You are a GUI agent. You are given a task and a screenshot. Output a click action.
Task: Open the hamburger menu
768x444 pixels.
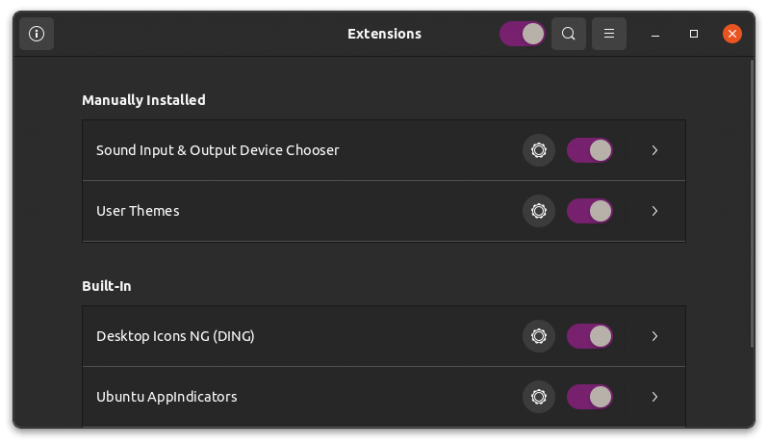click(608, 34)
